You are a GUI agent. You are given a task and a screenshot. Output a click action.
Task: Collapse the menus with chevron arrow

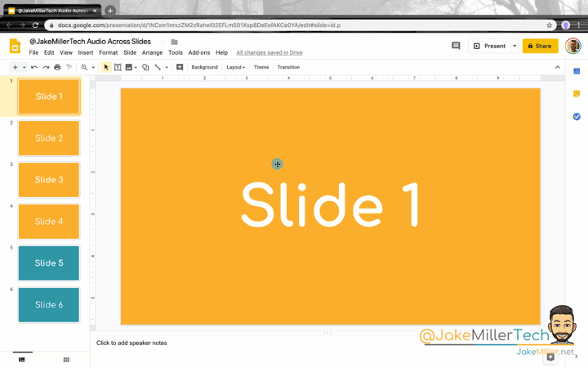[557, 67]
